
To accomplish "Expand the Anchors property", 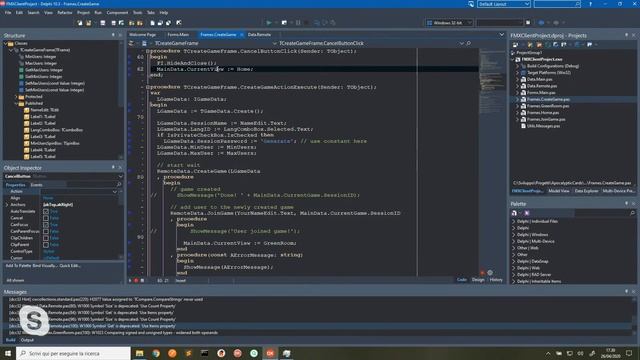I will [7, 205].
